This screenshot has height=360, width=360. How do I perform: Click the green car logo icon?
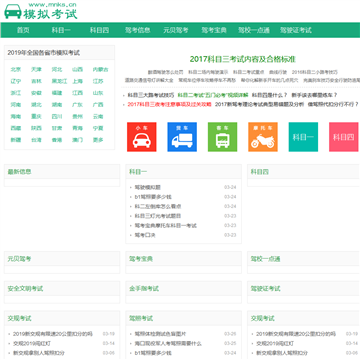click(13, 11)
